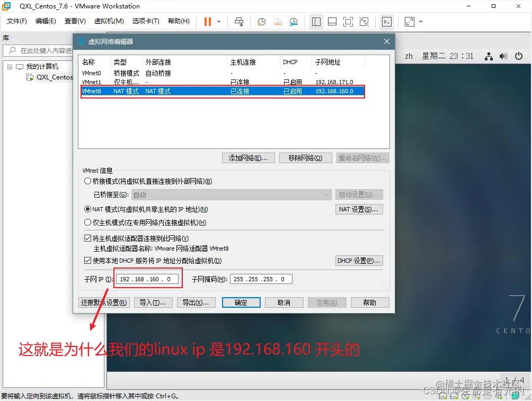This screenshot has height=401, width=532.
Task: Send Ctrl+Alt+Del to the virtual machine
Action: tap(239, 21)
